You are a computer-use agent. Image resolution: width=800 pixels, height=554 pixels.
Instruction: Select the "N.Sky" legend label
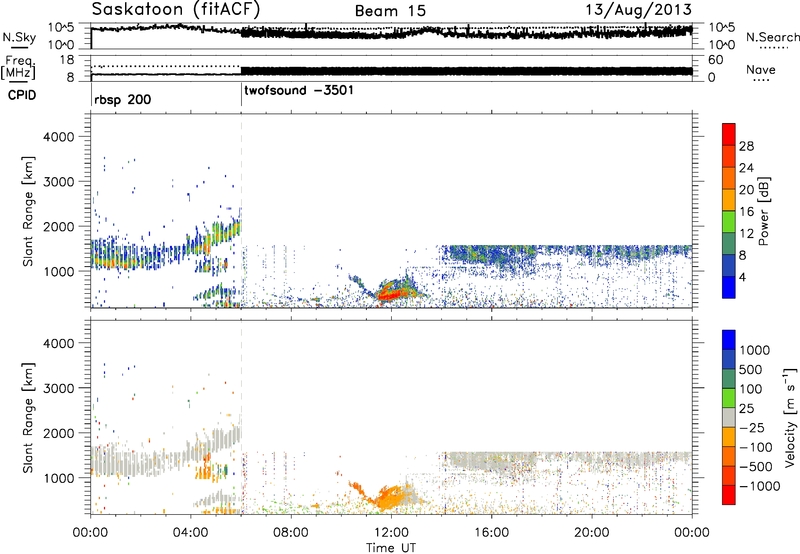click(19, 37)
